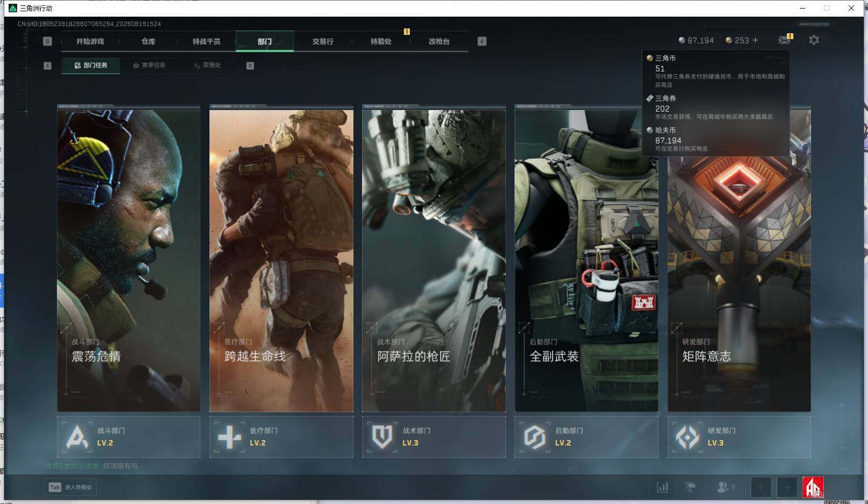This screenshot has height=504, width=868.
Task: Select the 部门任务 sub-tab
Action: pyautogui.click(x=91, y=65)
